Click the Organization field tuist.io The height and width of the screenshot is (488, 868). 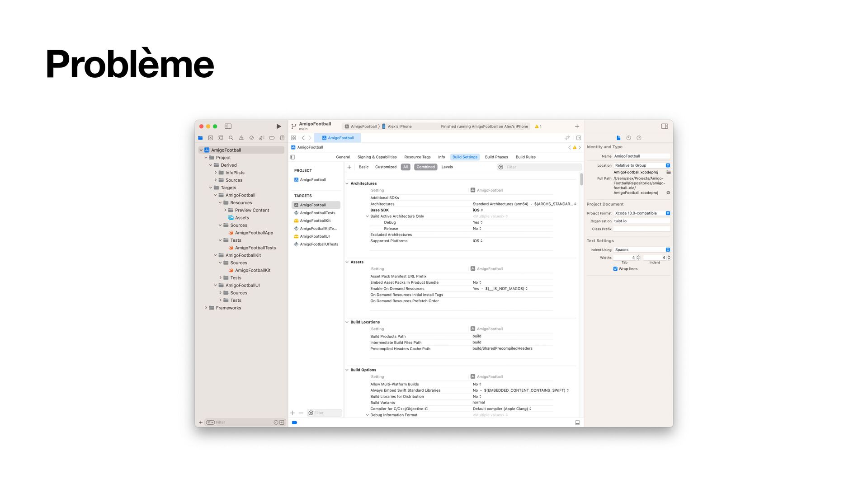pyautogui.click(x=642, y=221)
